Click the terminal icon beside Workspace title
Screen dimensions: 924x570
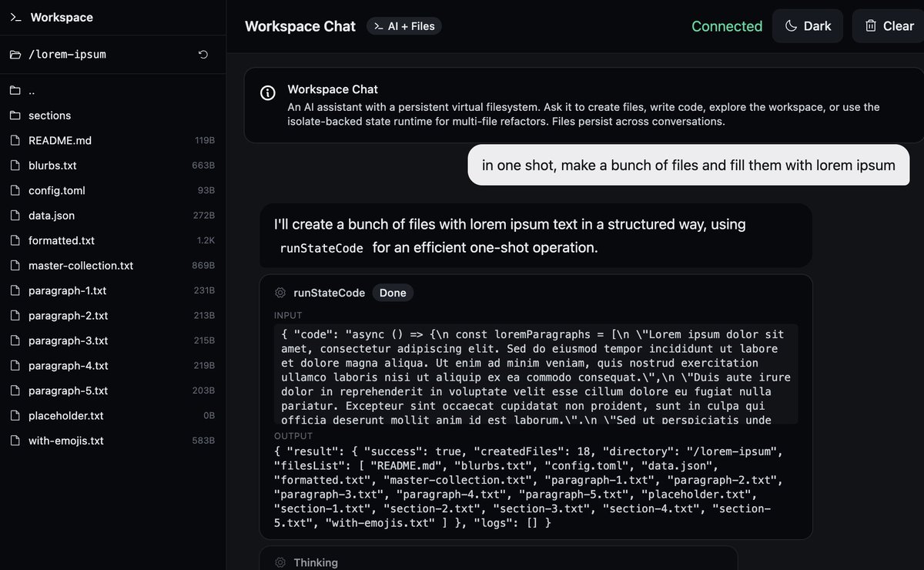pyautogui.click(x=15, y=17)
